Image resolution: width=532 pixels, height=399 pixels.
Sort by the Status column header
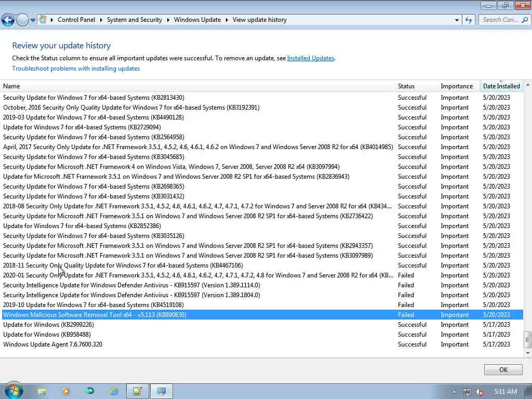(416, 86)
